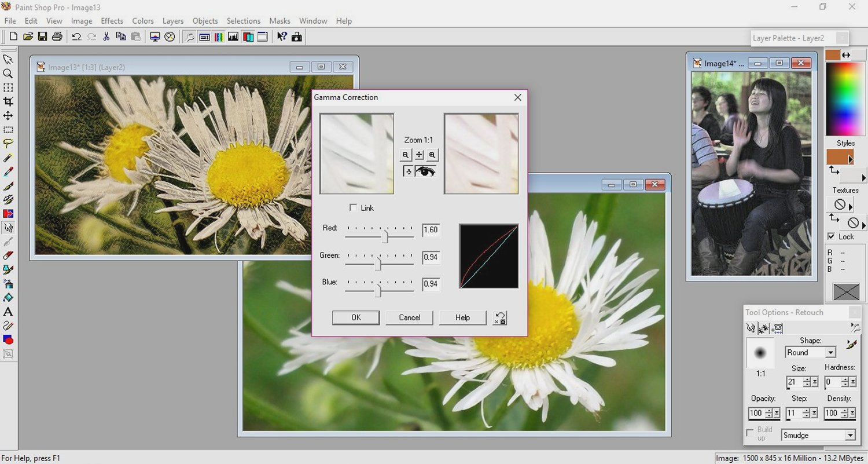Expand the foreground Styles swatch arrow
This screenshot has height=464, width=868.
[851, 159]
